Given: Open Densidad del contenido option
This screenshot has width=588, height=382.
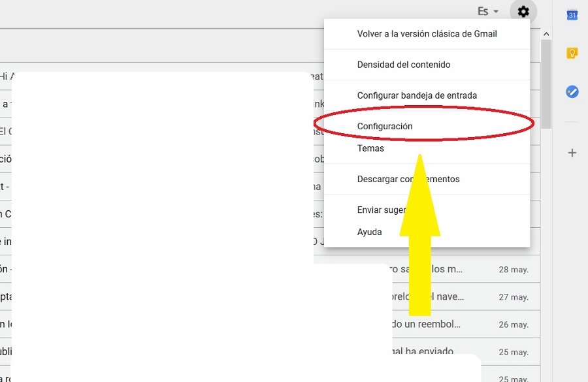Looking at the screenshot, I should coord(403,65).
